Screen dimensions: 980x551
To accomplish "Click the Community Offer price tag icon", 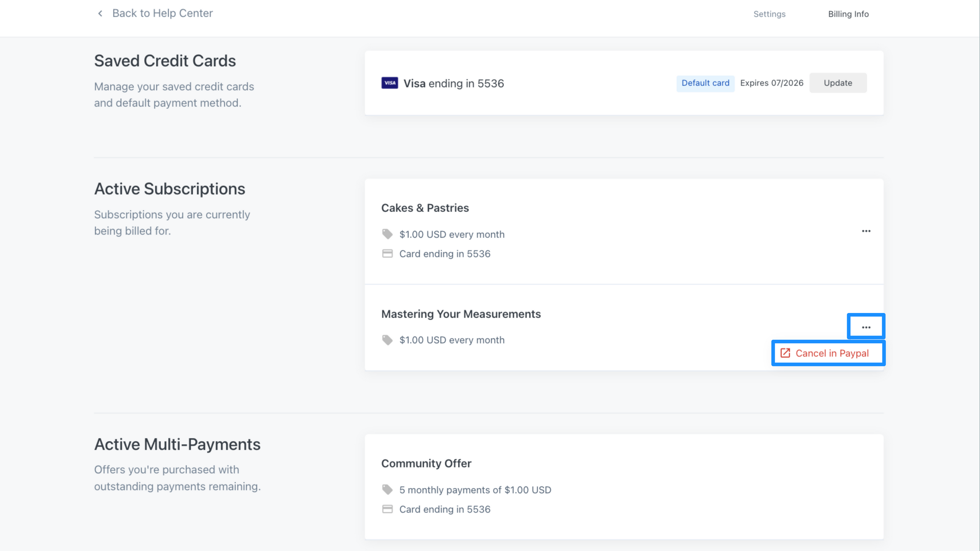I will [x=387, y=490].
